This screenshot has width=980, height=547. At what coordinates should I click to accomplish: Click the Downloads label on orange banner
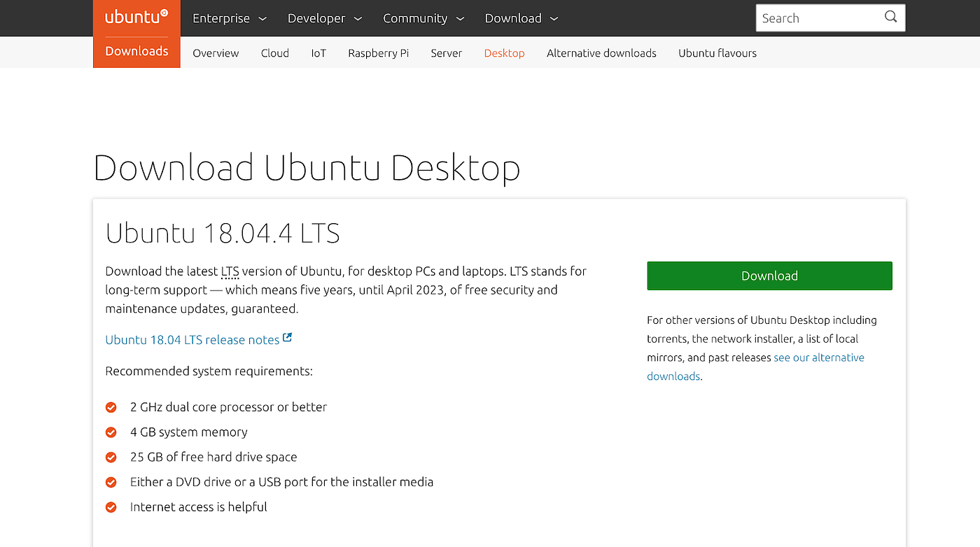(x=136, y=51)
